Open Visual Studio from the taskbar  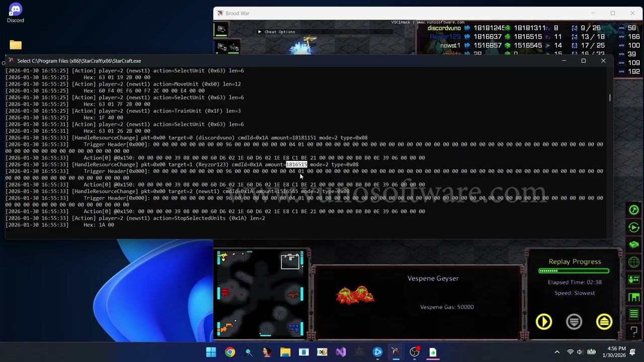pyautogui.click(x=341, y=352)
